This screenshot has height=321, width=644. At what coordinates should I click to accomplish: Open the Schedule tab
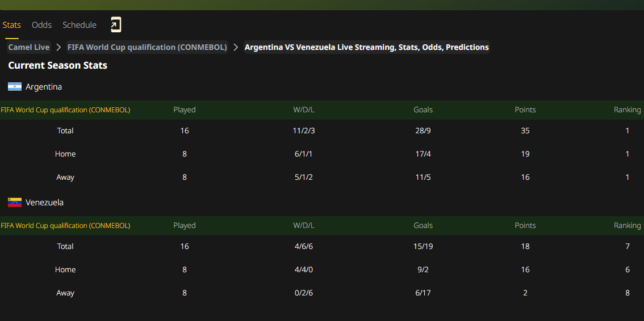click(80, 25)
